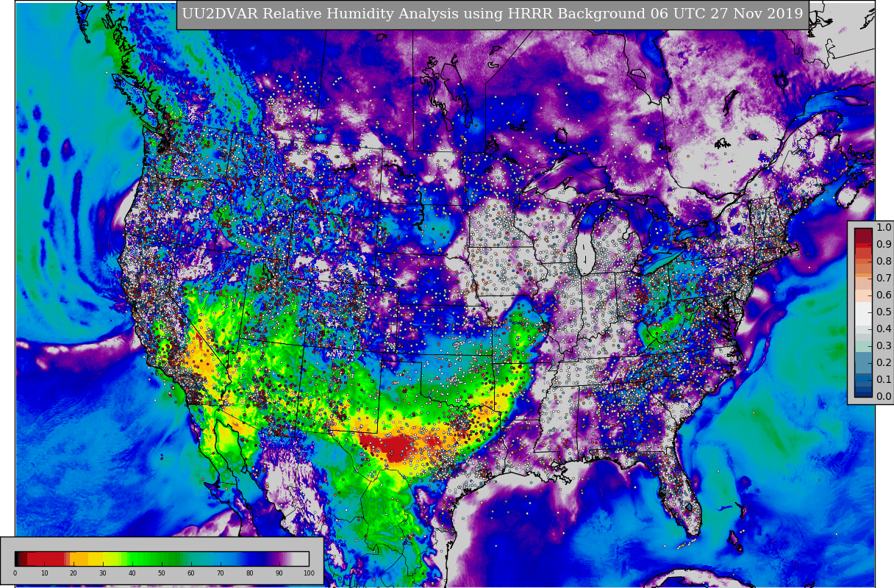The image size is (894, 588).
Task: Click the 0.2 label on the vertical legend
Action: click(884, 363)
